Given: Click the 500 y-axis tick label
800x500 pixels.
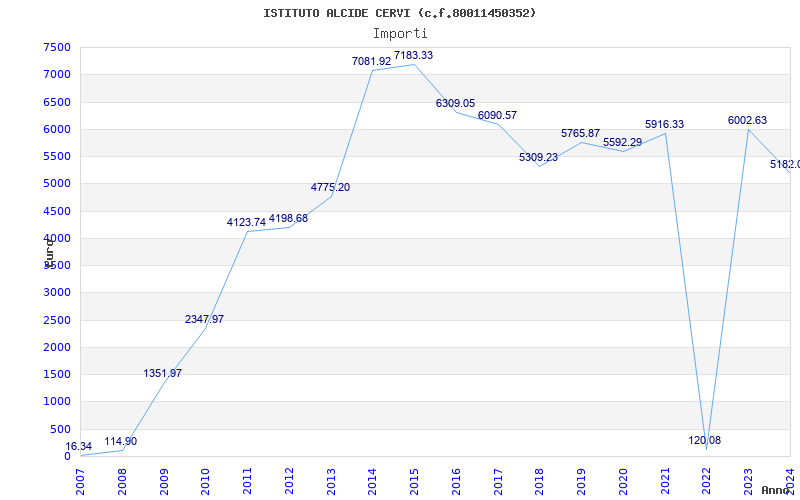Looking at the screenshot, I should (61, 429).
